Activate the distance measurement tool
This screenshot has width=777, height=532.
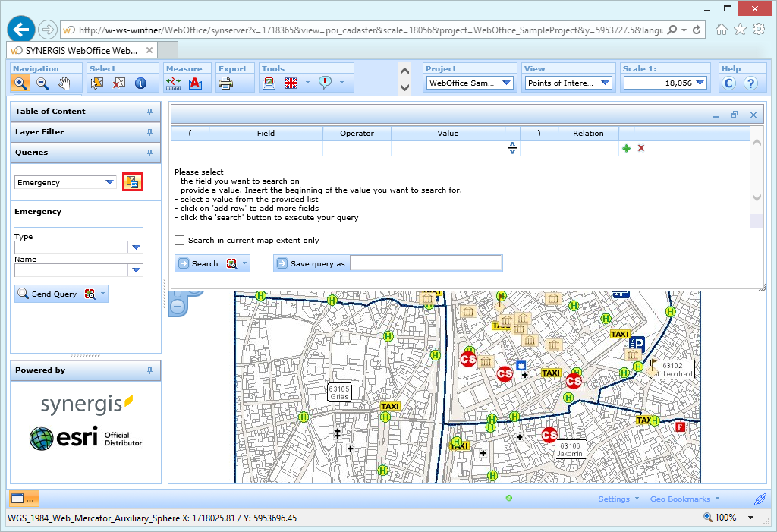coord(173,83)
